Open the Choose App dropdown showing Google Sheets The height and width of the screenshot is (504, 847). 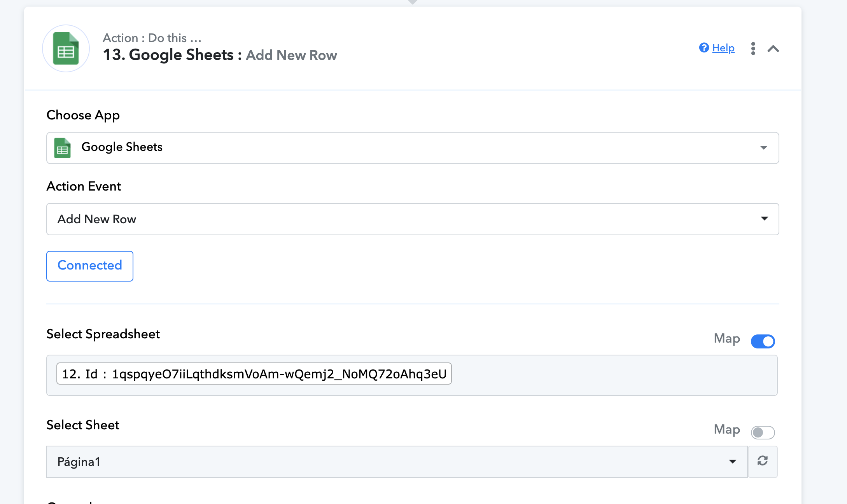[413, 148]
